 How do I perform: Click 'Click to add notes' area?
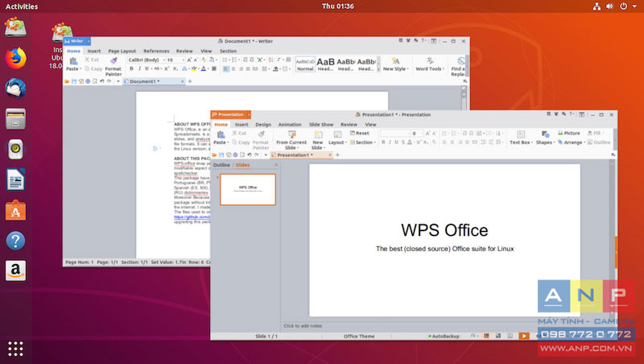[x=303, y=326]
